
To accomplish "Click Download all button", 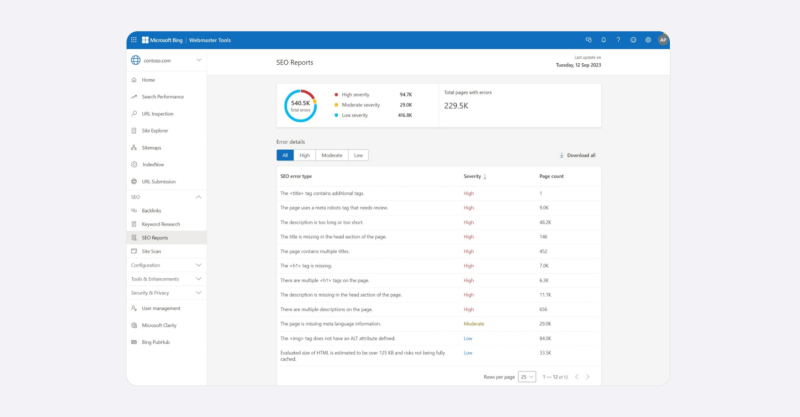I will click(x=578, y=155).
